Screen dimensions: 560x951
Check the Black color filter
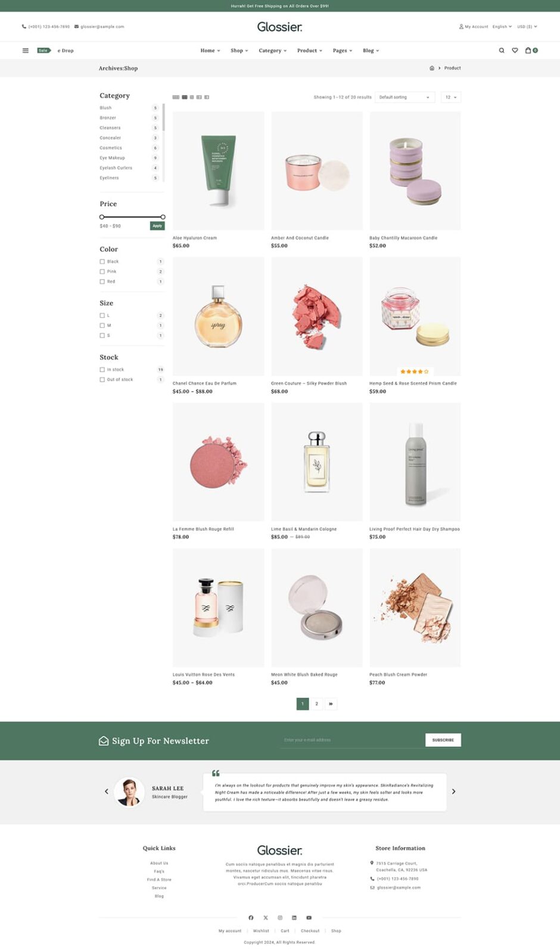(x=102, y=262)
